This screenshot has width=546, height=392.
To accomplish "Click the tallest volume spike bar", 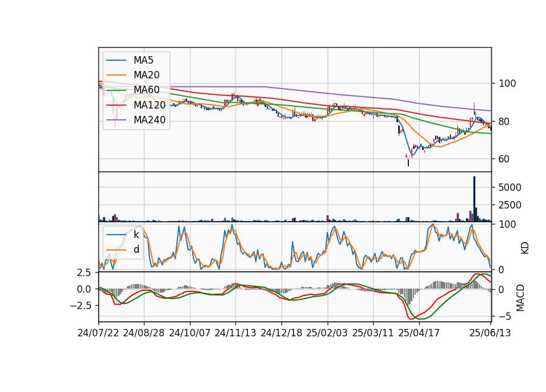I will pyautogui.click(x=474, y=199).
